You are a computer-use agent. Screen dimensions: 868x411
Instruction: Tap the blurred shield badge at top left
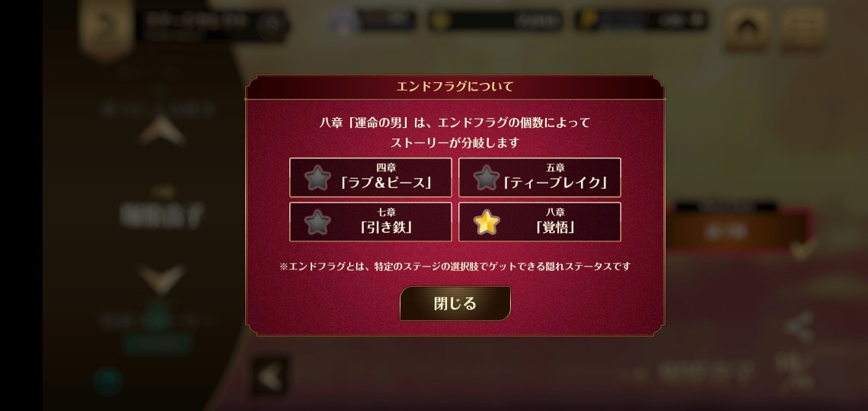106,27
